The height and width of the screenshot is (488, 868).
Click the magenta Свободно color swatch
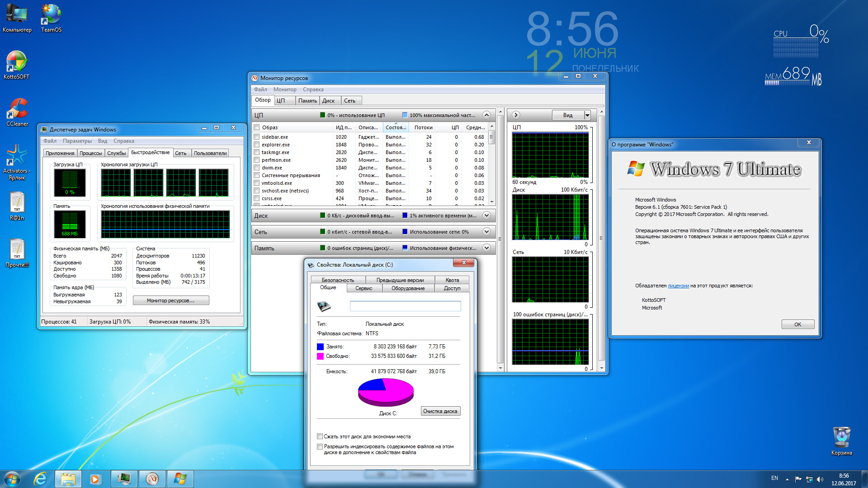point(321,356)
